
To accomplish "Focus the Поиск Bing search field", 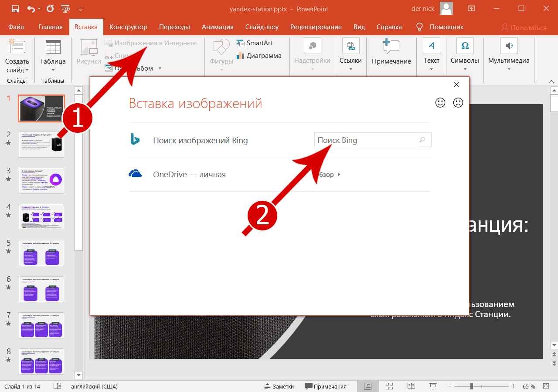I will [x=373, y=140].
